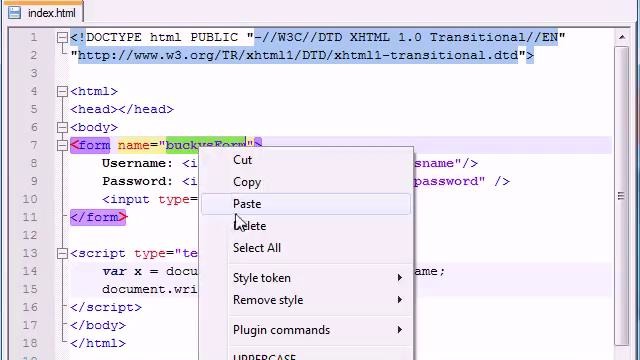This screenshot has width=640, height=360.
Task: Click the Username: label on line 8
Action: pyautogui.click(x=138, y=163)
